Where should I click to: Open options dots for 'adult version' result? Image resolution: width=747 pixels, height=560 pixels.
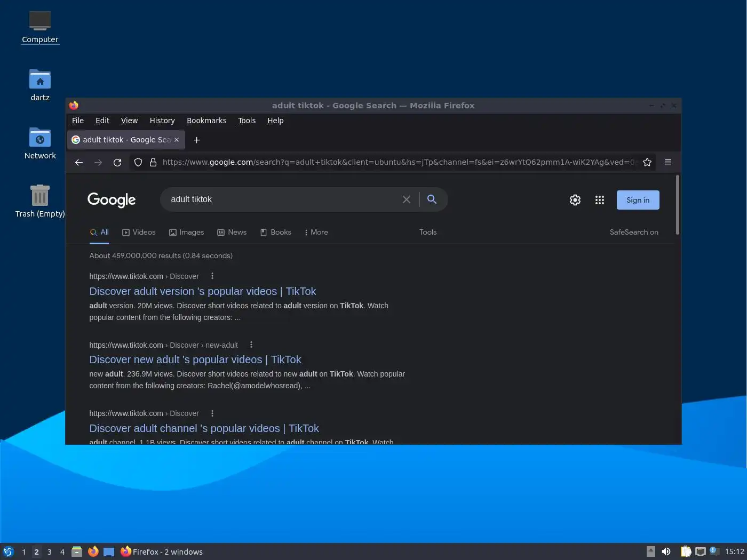pos(212,276)
